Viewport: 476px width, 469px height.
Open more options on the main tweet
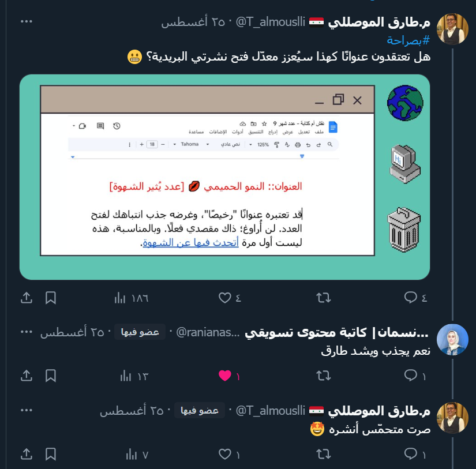click(27, 21)
